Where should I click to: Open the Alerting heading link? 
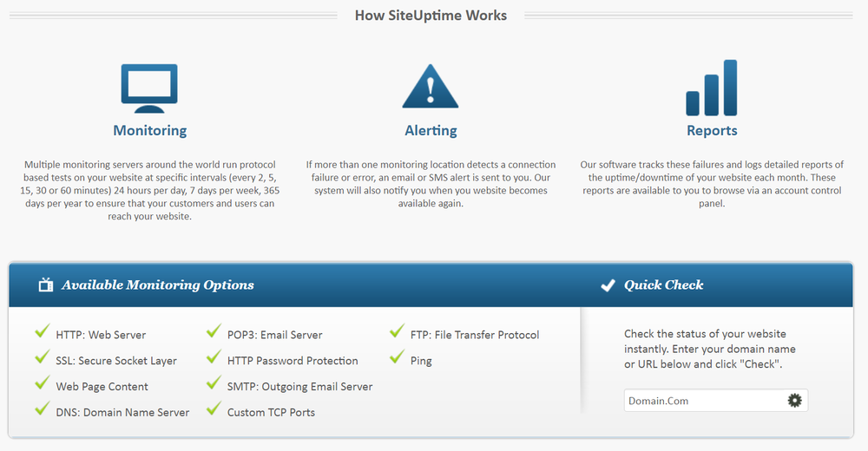pos(431,131)
